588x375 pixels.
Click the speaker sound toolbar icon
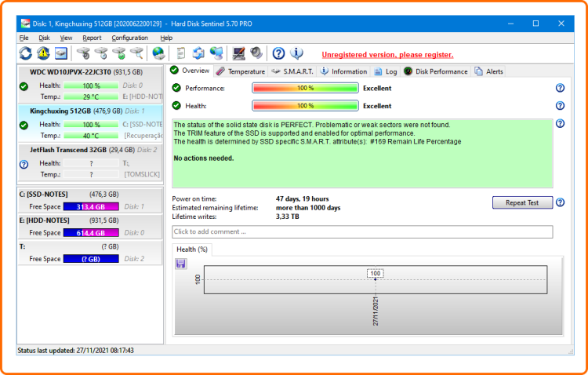coord(256,53)
